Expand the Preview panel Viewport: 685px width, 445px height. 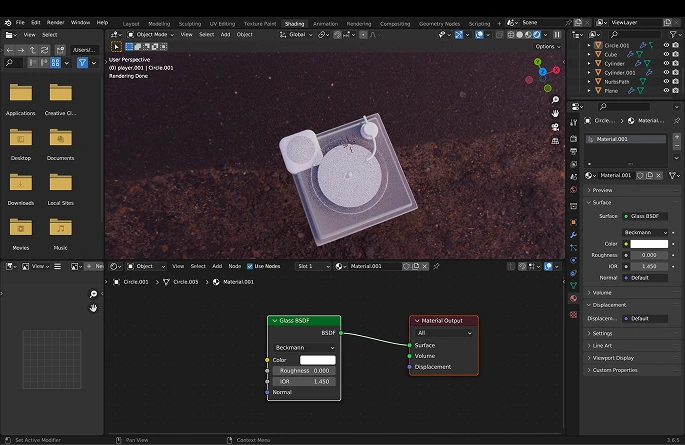602,190
